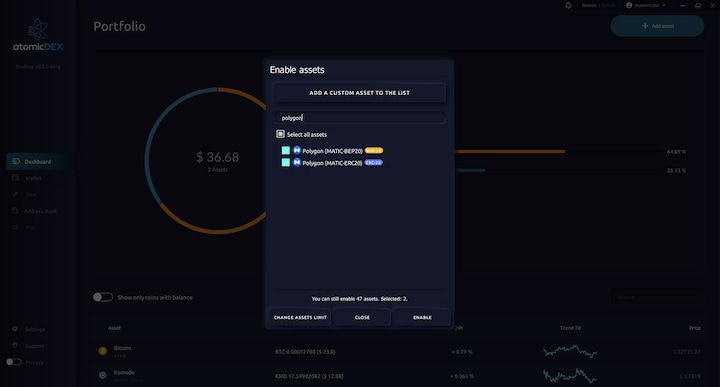Viewport: 720px width, 387px height.
Task: Toggle Show only coins with balance
Action: pos(103,297)
